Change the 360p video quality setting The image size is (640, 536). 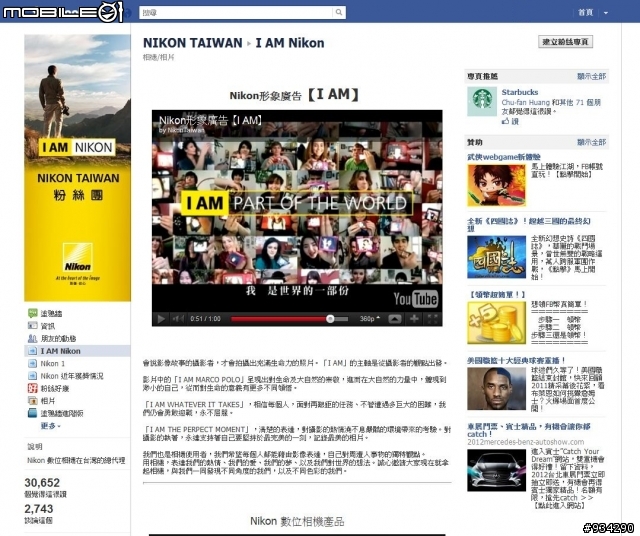click(x=369, y=319)
